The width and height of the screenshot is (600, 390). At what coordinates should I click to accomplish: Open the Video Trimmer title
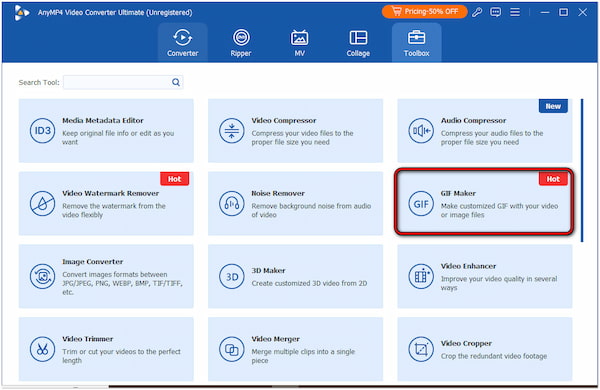(x=88, y=339)
